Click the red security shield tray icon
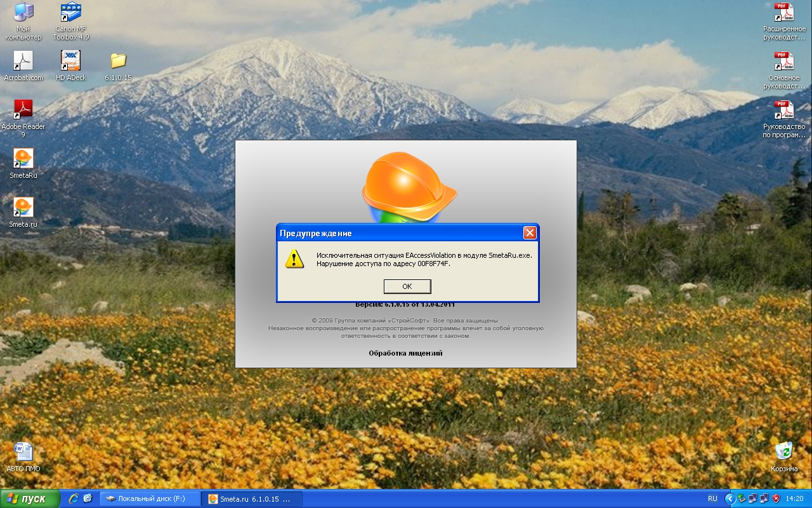The height and width of the screenshot is (508, 812). point(775,498)
